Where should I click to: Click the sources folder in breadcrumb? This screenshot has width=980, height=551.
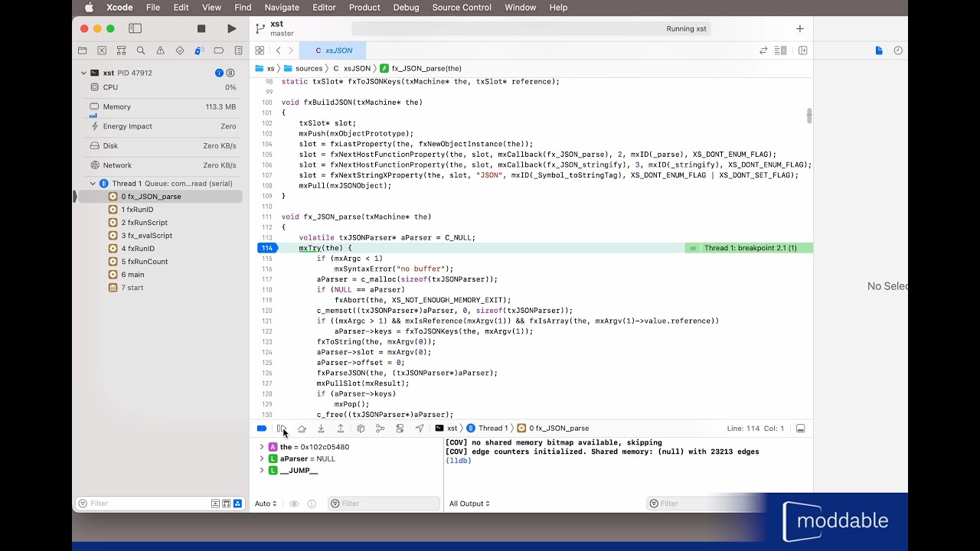(303, 68)
